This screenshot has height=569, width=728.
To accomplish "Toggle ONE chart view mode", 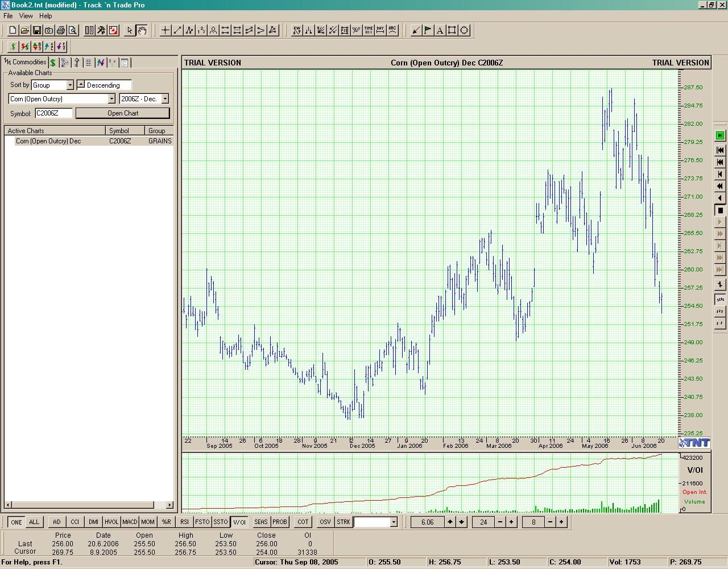I will [16, 522].
